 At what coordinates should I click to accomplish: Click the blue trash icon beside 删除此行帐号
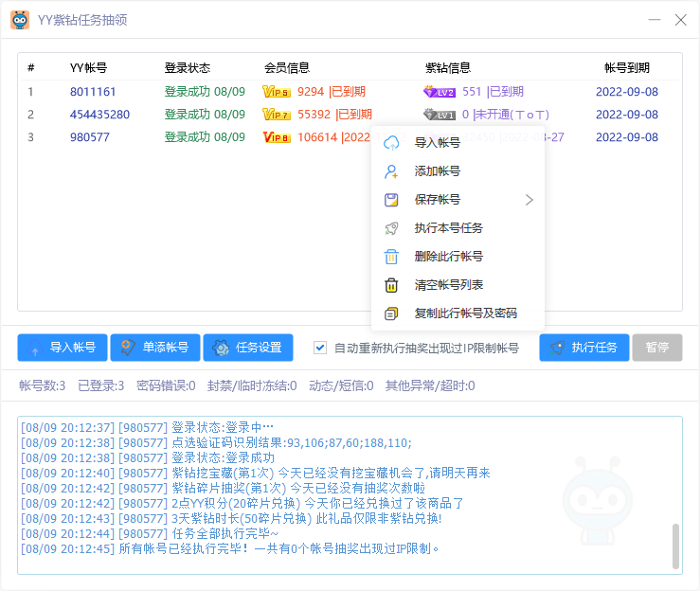click(x=391, y=257)
